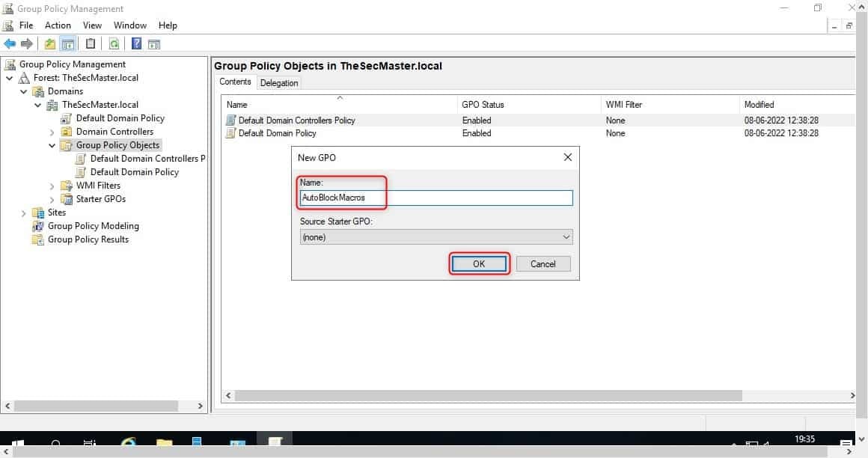Click the console icon left of File menu
The image size is (868, 458).
[x=8, y=25]
